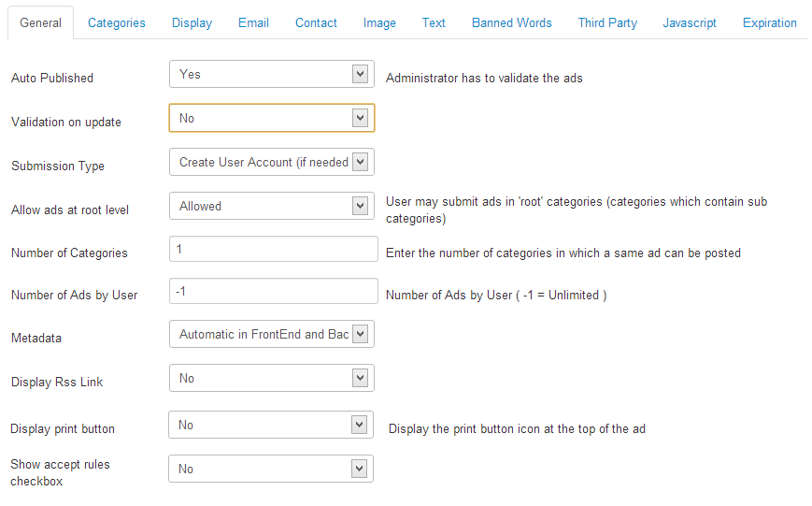Select the 'Display print button' label

tap(63, 428)
